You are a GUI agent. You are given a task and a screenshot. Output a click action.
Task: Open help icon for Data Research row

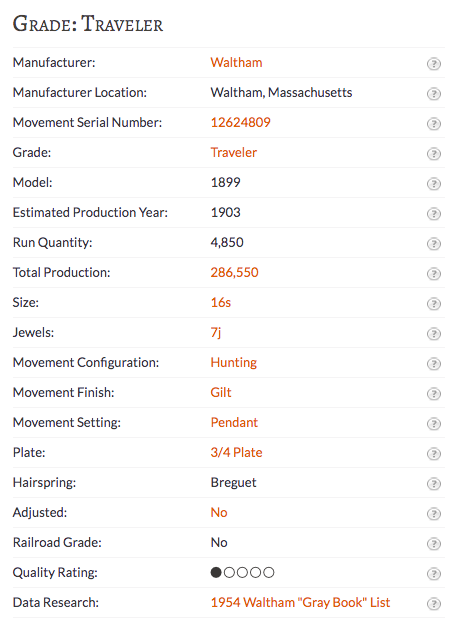tap(434, 603)
